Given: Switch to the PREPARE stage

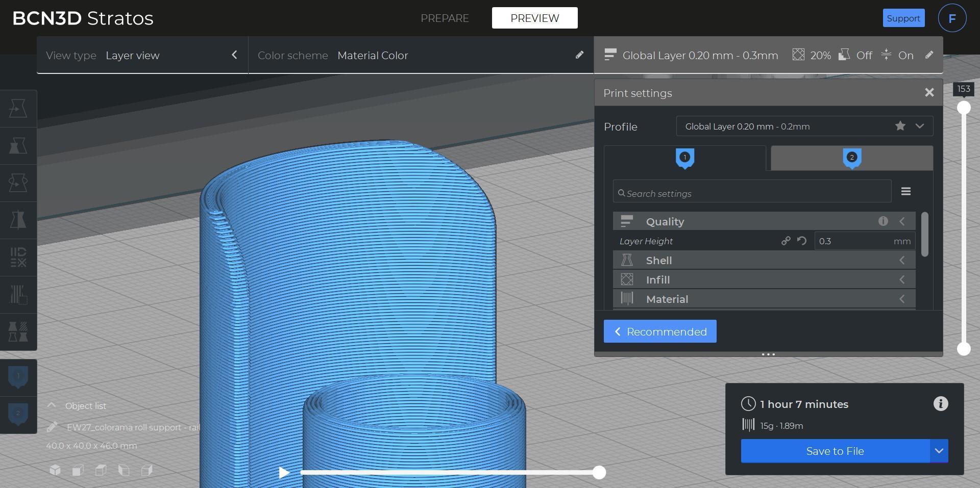Looking at the screenshot, I should (444, 18).
